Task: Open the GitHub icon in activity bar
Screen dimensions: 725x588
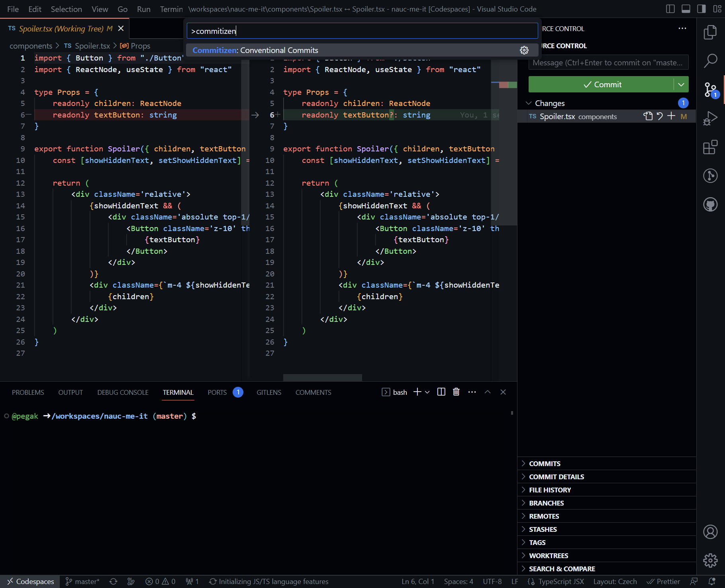Action: point(710,204)
